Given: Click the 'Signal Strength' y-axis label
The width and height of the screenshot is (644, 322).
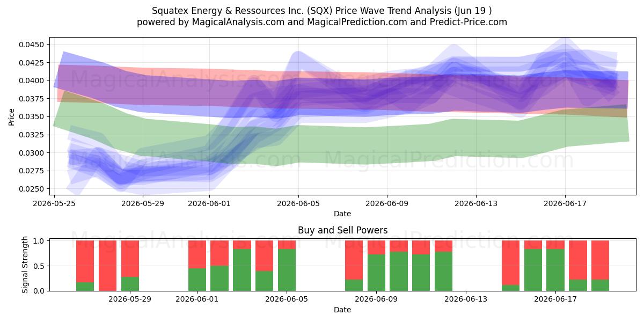Looking at the screenshot, I should point(25,266).
